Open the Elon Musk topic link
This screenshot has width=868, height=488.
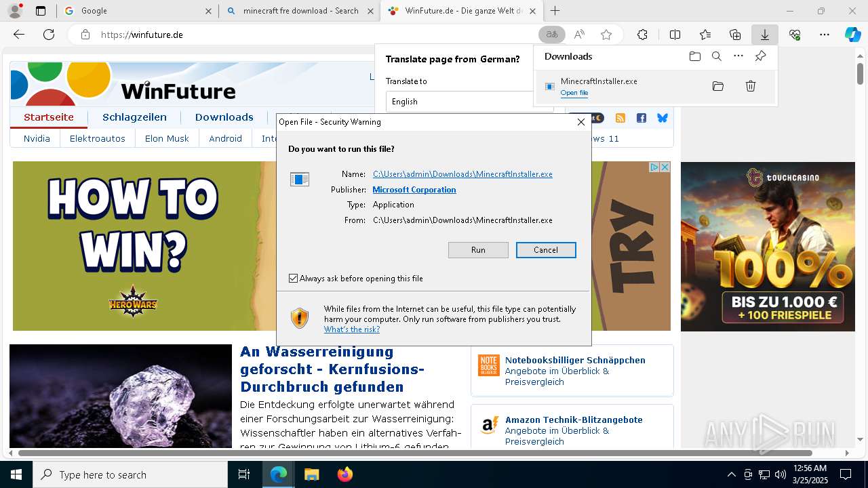click(x=167, y=138)
